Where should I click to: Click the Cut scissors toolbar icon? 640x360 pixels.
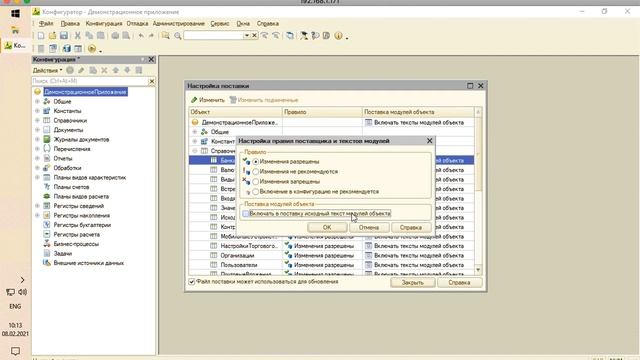click(x=77, y=36)
